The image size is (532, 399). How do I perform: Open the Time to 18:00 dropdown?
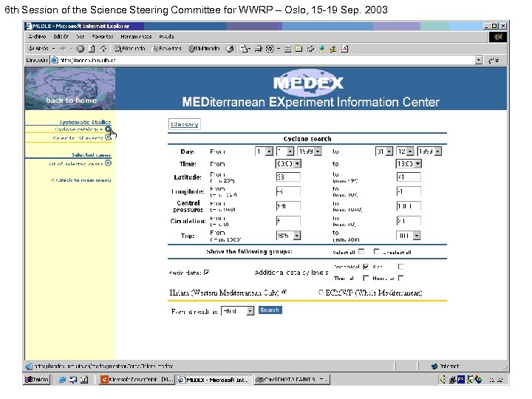[409, 164]
